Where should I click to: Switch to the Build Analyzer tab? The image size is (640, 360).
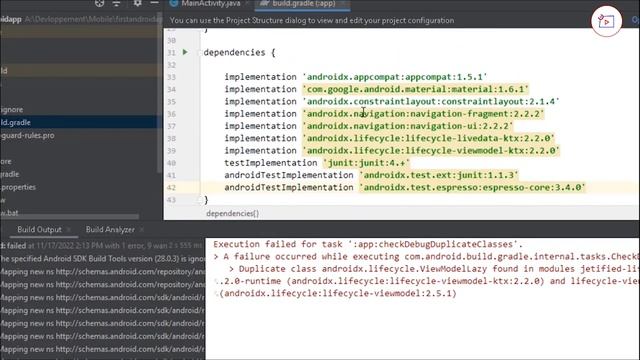[x=110, y=230]
